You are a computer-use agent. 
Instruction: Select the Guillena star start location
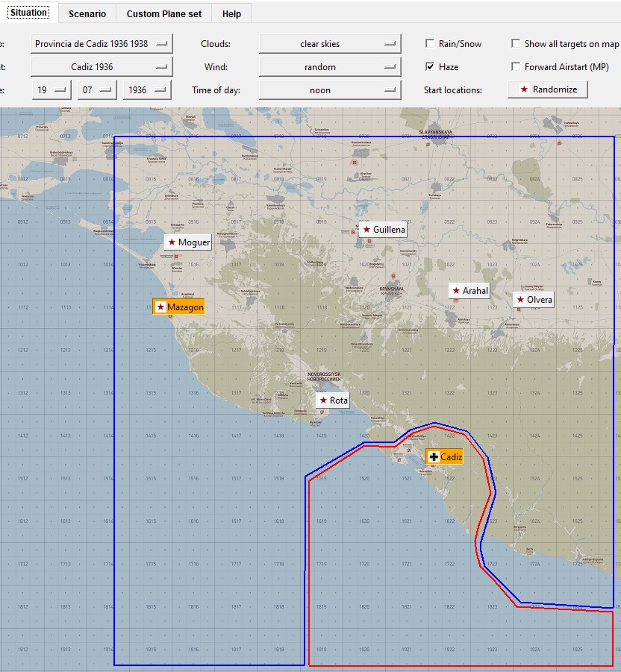coord(383,229)
